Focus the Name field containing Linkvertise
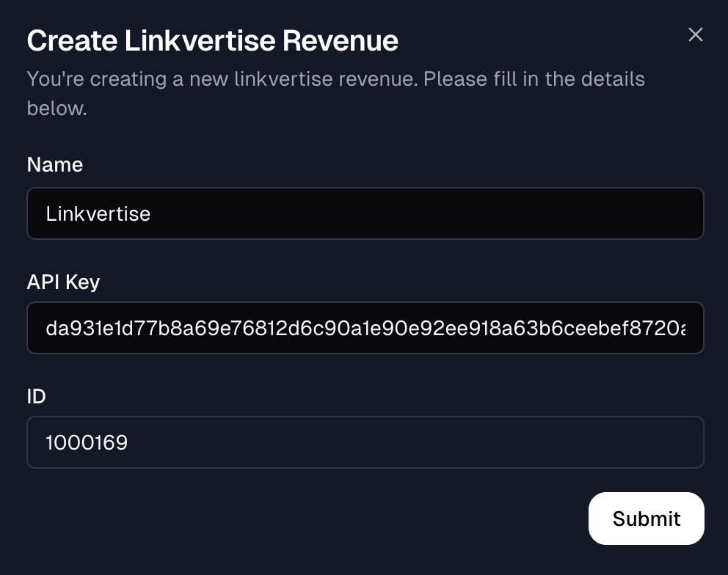728x575 pixels. (365, 213)
